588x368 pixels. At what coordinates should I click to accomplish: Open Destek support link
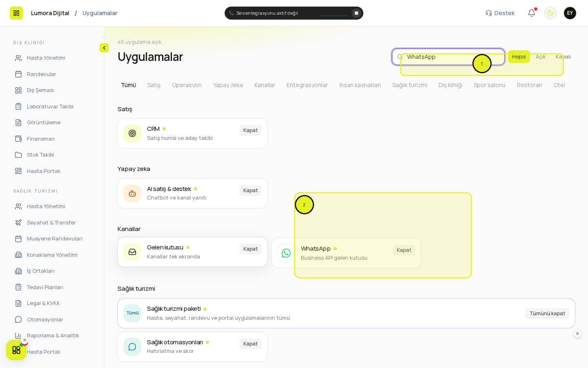pyautogui.click(x=500, y=13)
